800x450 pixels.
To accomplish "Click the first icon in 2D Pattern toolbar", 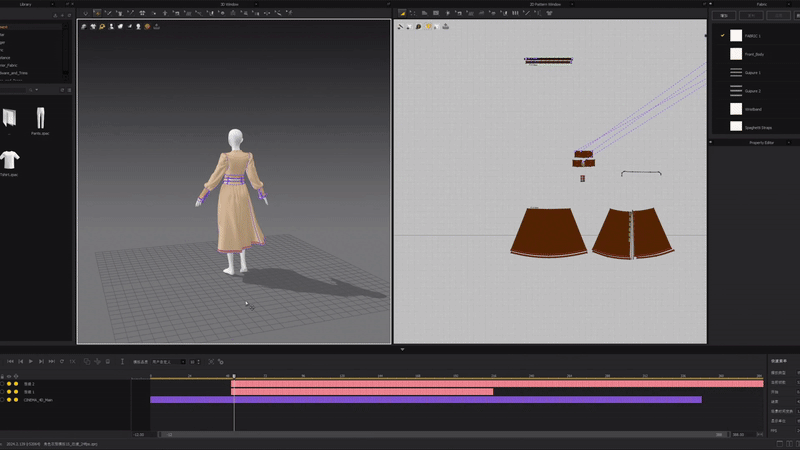I will (403, 13).
